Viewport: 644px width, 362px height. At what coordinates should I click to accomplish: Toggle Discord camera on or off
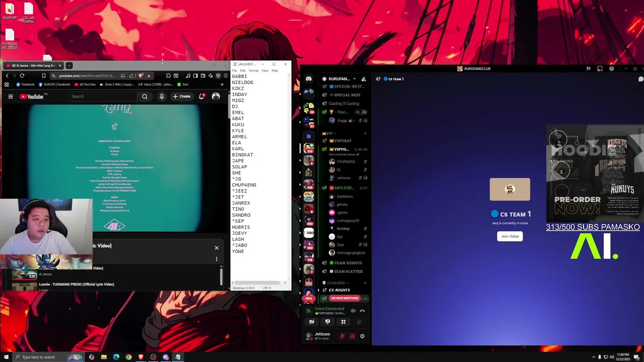pyautogui.click(x=312, y=322)
